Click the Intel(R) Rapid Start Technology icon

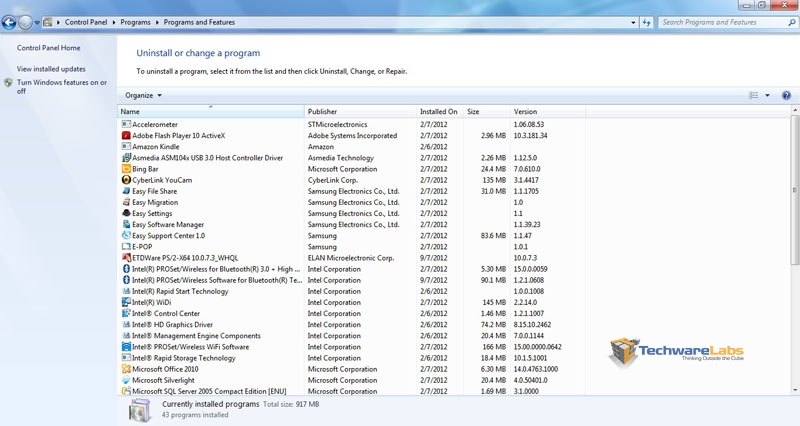126,291
